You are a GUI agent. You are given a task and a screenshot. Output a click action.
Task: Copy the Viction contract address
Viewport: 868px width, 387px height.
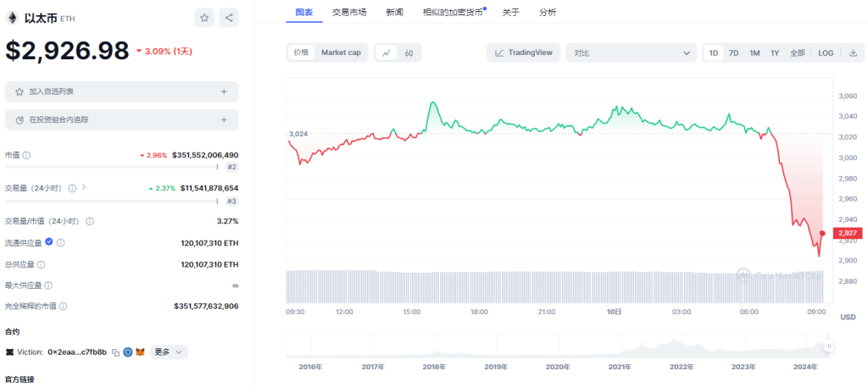click(115, 352)
